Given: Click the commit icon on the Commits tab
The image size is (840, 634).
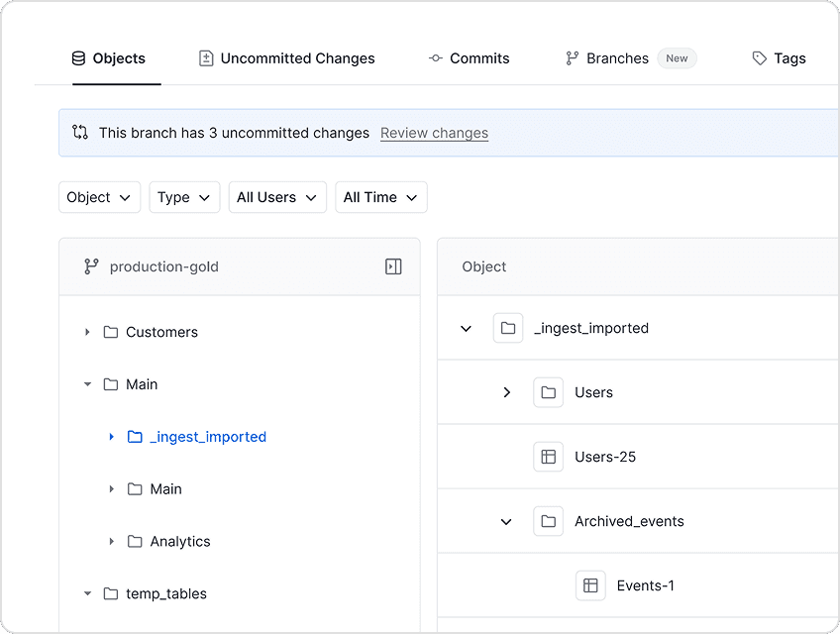Looking at the screenshot, I should pos(436,58).
